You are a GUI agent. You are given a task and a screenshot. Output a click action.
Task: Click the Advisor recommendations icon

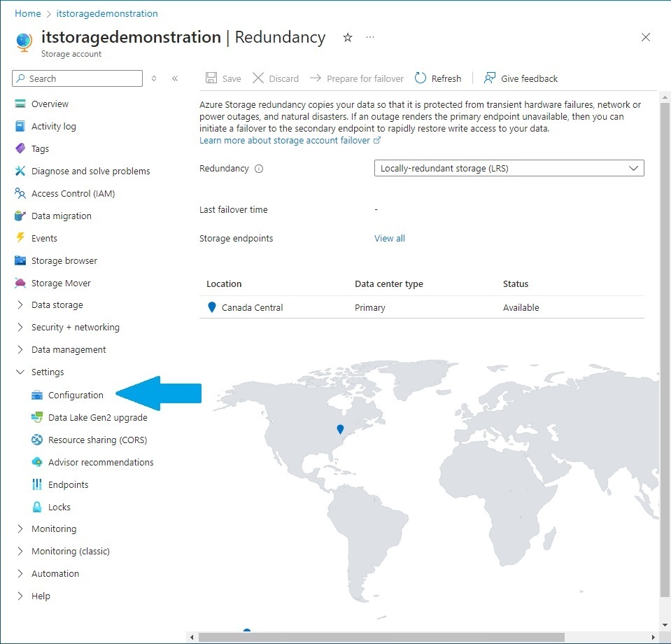coord(37,462)
